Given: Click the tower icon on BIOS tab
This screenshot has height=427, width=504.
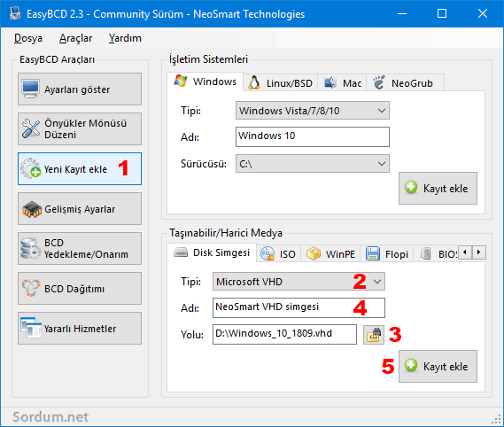Looking at the screenshot, I should pos(425,253).
